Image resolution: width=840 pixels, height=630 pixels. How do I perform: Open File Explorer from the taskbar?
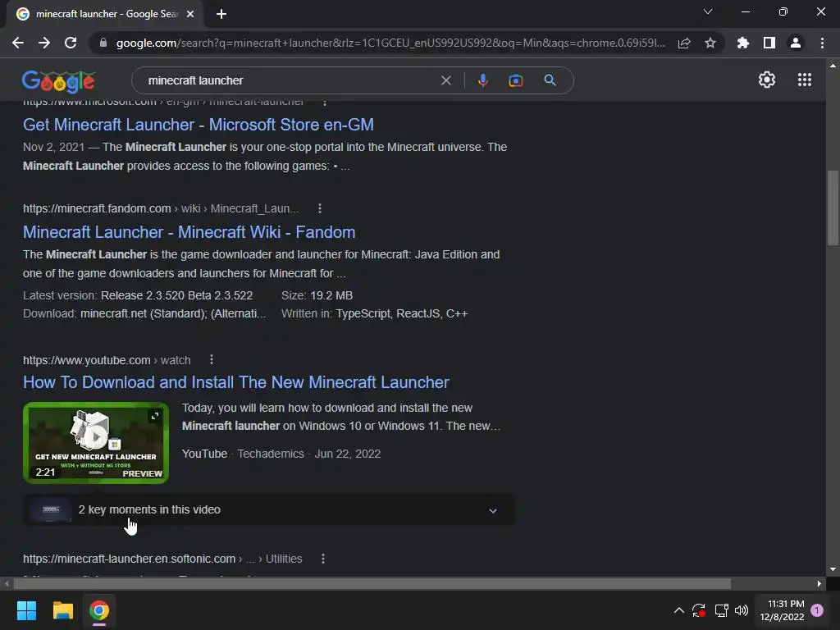pos(62,610)
